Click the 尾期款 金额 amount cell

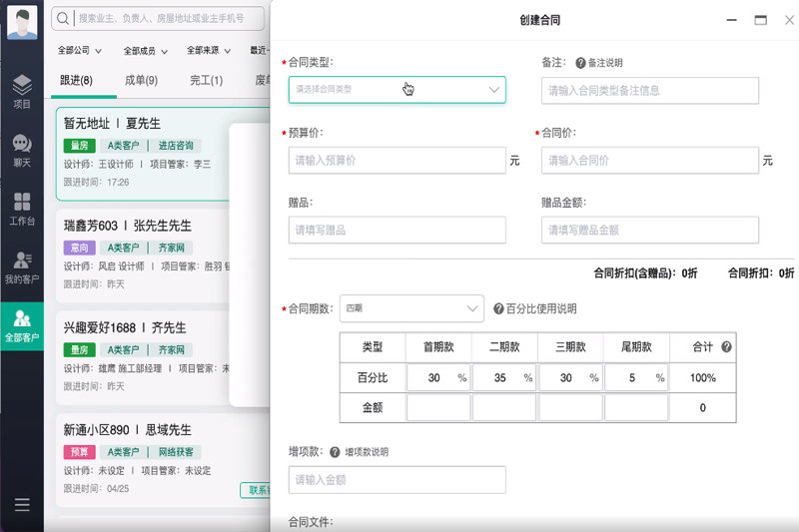(636, 408)
